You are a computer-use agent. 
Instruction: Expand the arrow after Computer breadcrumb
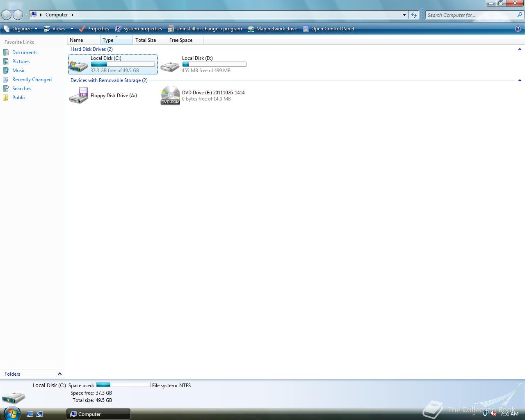click(x=73, y=15)
